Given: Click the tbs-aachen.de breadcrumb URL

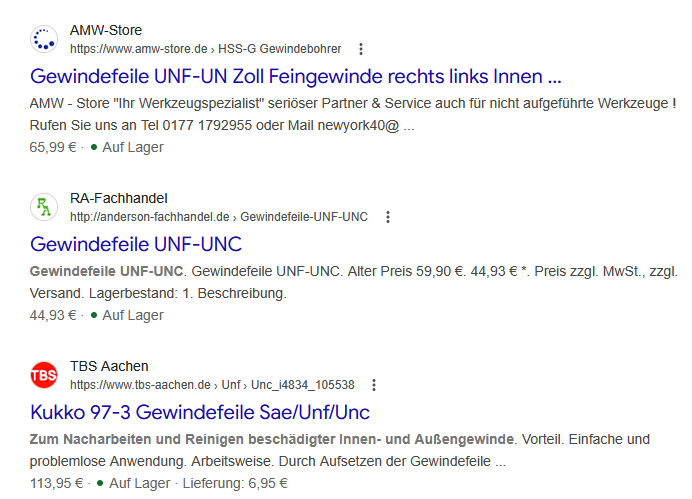Looking at the screenshot, I should 212,385.
